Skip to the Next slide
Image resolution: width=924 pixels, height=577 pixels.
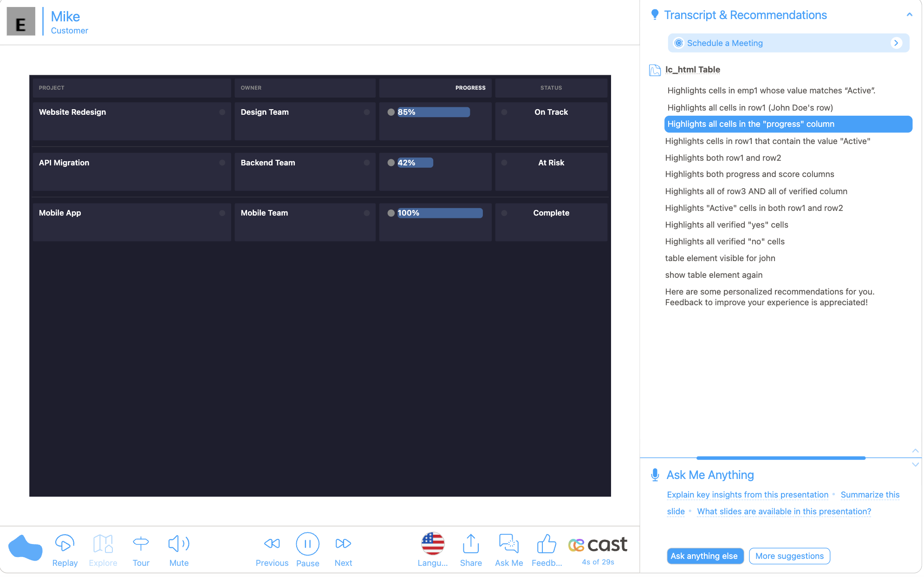pyautogui.click(x=343, y=544)
